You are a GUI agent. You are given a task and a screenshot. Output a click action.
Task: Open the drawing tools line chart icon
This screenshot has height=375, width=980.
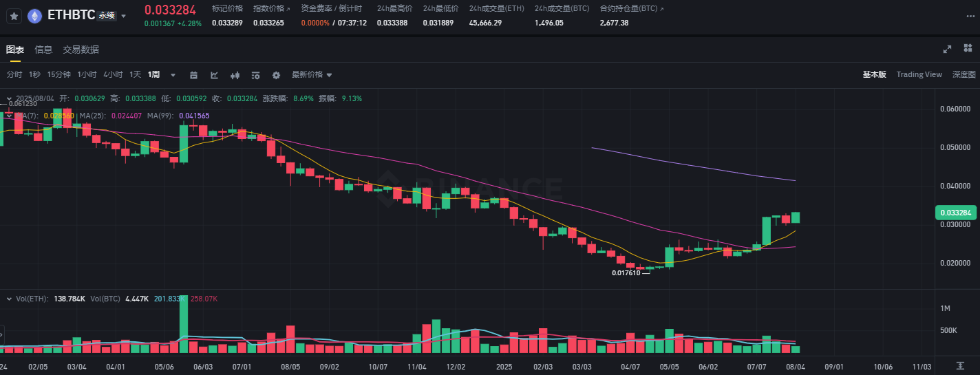point(214,75)
